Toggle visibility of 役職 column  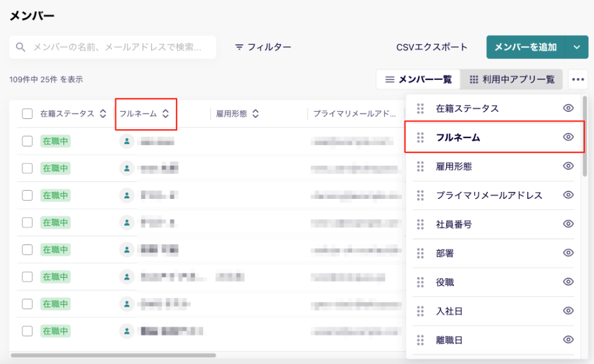[x=568, y=282]
